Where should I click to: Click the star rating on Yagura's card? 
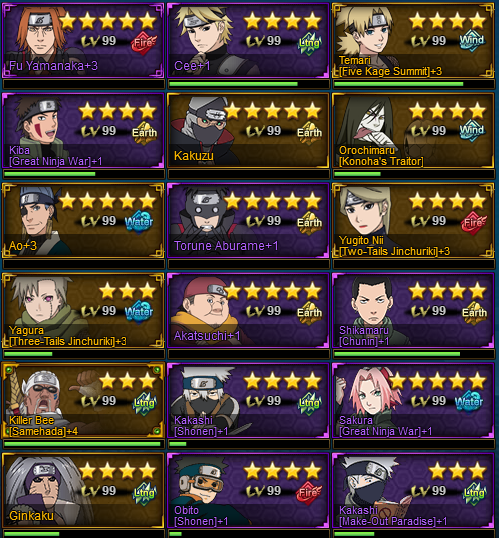coord(127,291)
